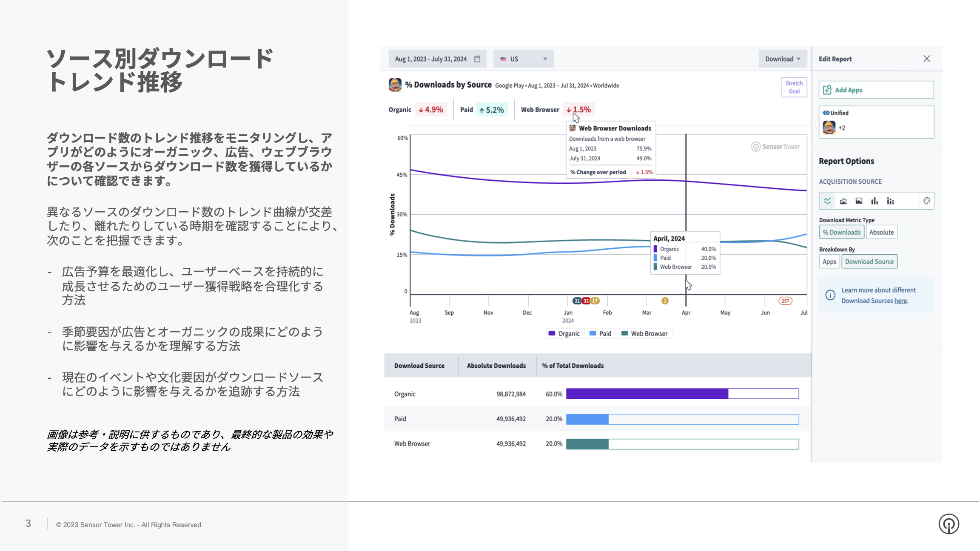The width and height of the screenshot is (980, 551).
Task: Click the info icon beside Learn more
Action: pyautogui.click(x=830, y=295)
